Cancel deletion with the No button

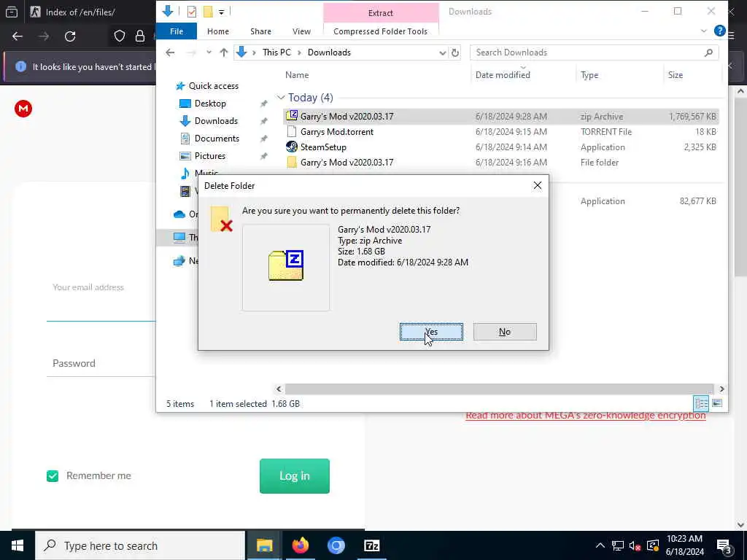[x=505, y=332]
